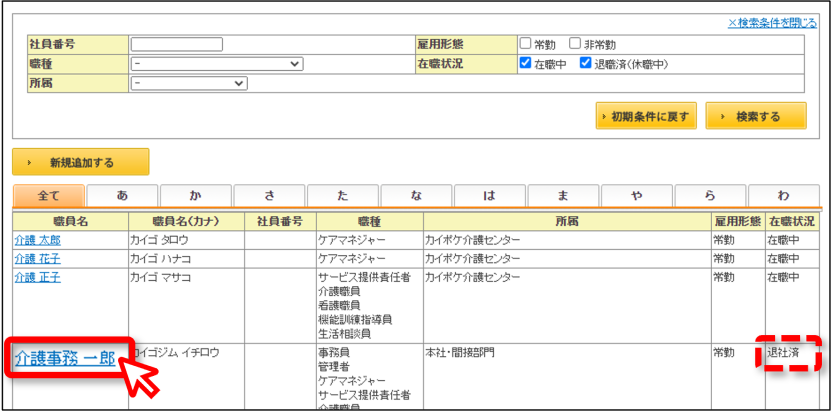Open staff record 介護 太郎

point(38,240)
